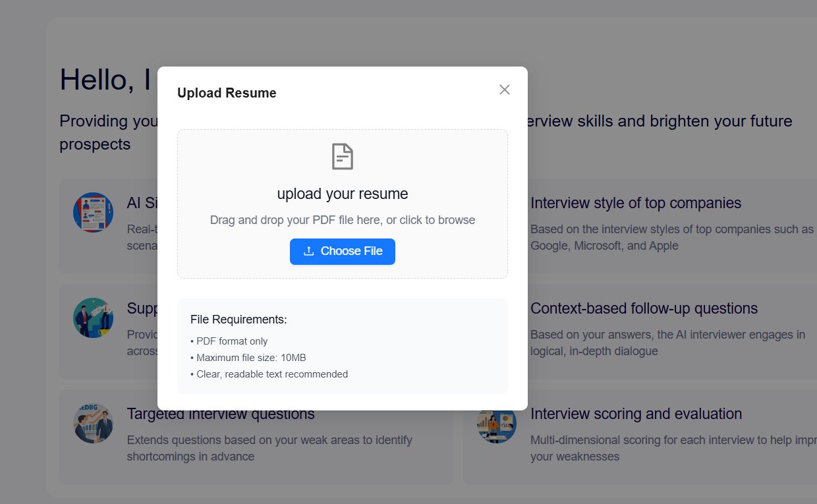Image resolution: width=817 pixels, height=504 pixels.
Task: Click the upload arrow icon on Choose File button
Action: (310, 251)
